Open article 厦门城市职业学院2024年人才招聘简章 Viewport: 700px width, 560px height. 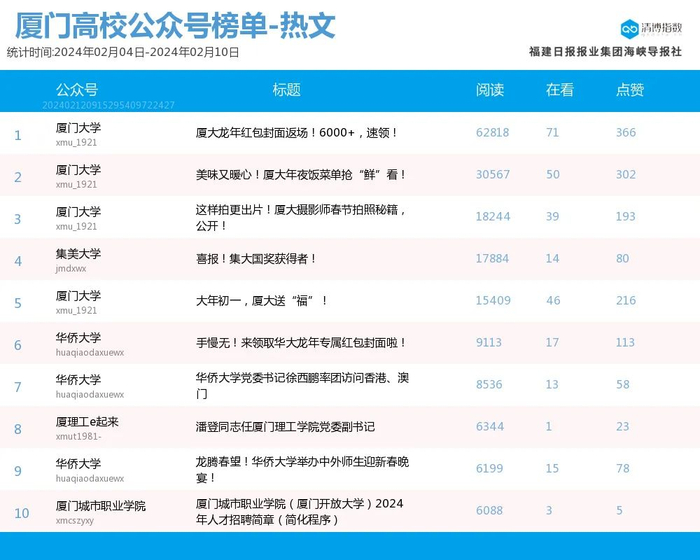tap(300, 511)
